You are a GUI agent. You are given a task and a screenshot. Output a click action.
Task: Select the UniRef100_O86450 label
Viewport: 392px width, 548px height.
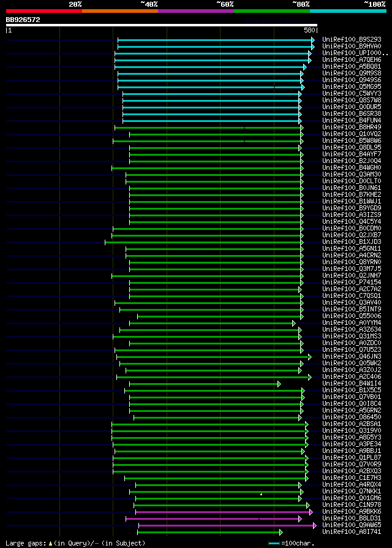352,417
